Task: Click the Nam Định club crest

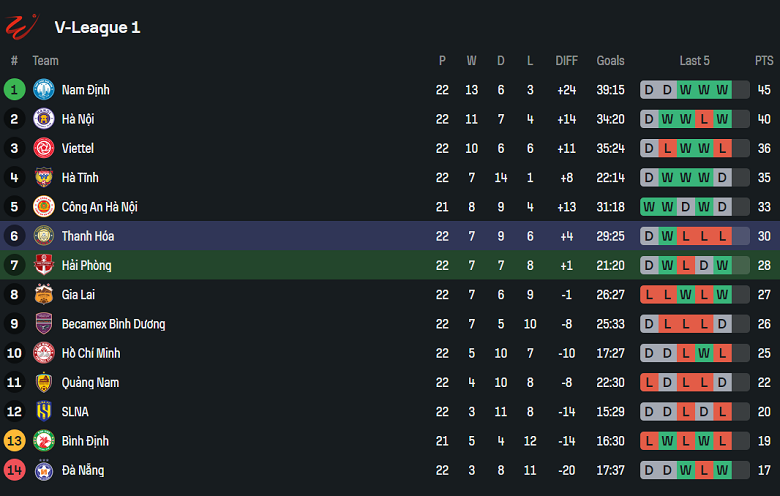Action: coord(44,90)
